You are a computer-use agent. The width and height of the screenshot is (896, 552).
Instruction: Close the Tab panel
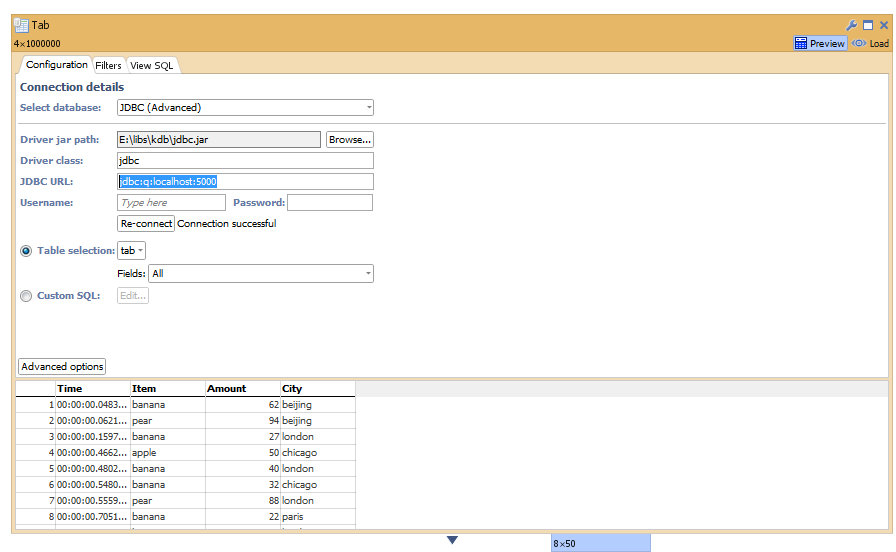(x=884, y=25)
